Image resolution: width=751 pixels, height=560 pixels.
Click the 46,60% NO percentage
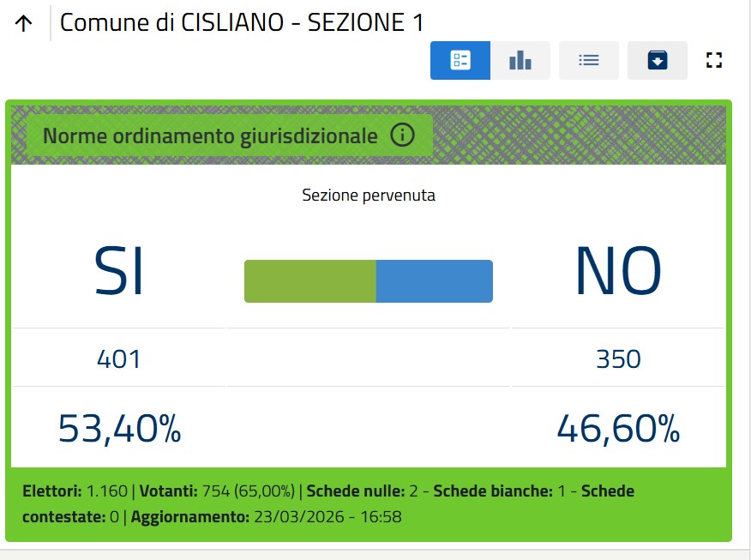pos(618,428)
